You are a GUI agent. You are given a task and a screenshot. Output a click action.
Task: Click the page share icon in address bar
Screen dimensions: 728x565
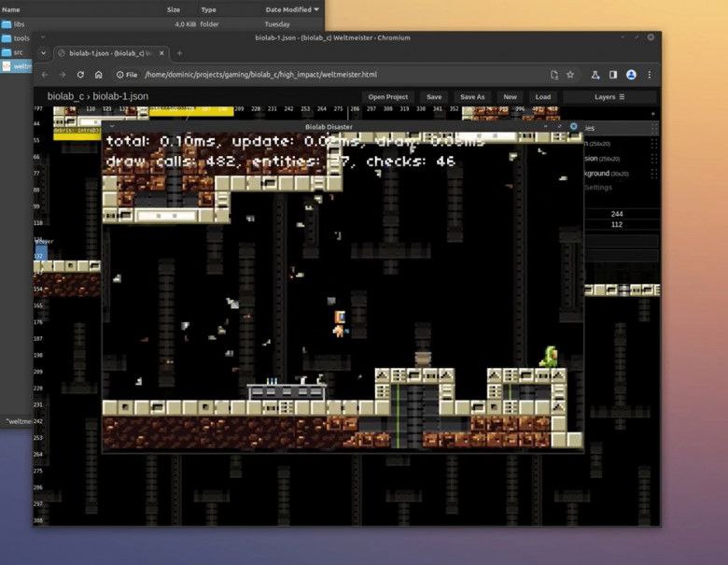(x=553, y=75)
